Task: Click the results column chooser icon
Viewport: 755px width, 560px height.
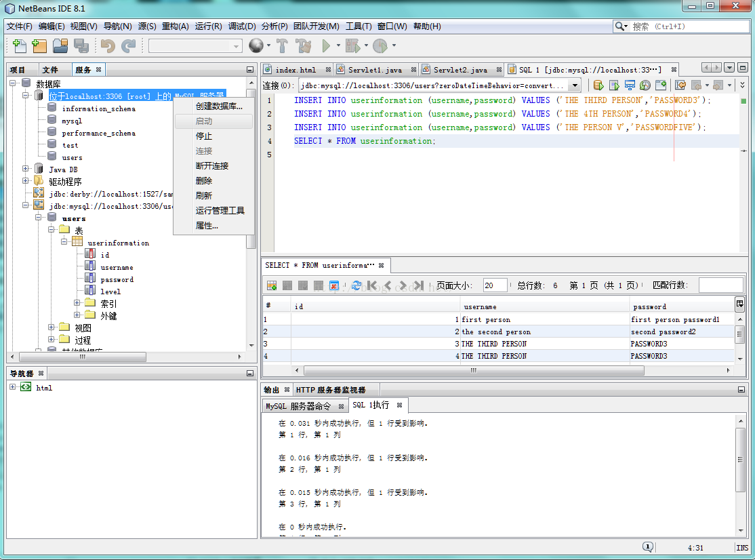Action: tap(739, 303)
